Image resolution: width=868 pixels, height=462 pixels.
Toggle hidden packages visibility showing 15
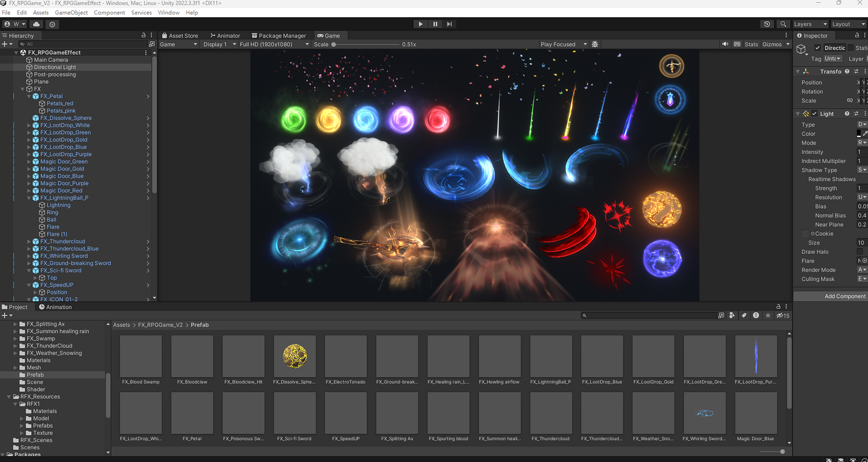pyautogui.click(x=783, y=316)
